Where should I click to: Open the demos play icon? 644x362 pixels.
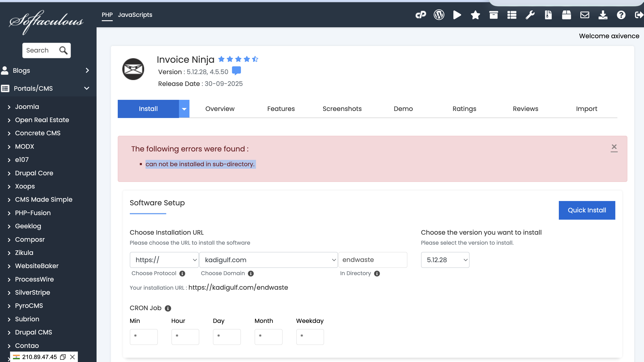pyautogui.click(x=457, y=15)
